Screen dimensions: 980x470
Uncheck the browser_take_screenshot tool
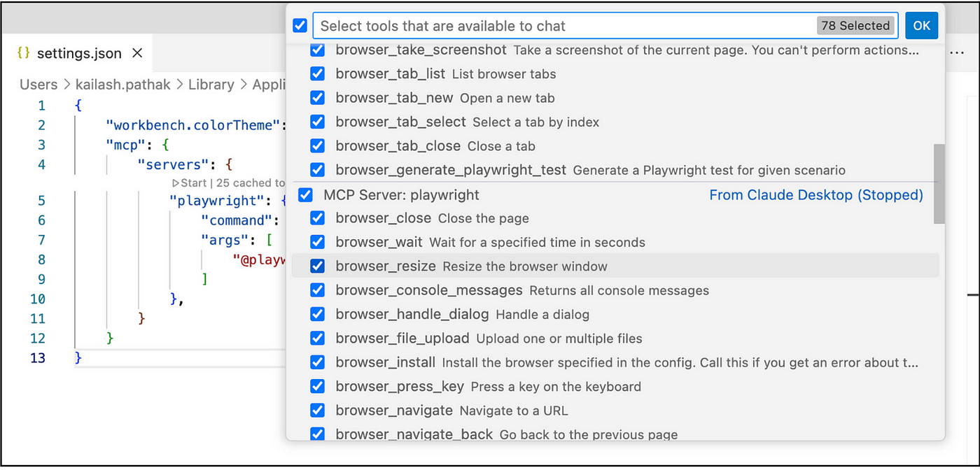317,50
